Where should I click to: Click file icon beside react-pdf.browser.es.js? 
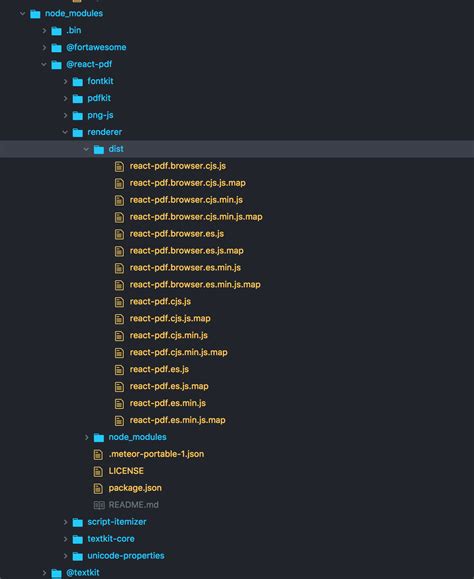click(x=119, y=234)
